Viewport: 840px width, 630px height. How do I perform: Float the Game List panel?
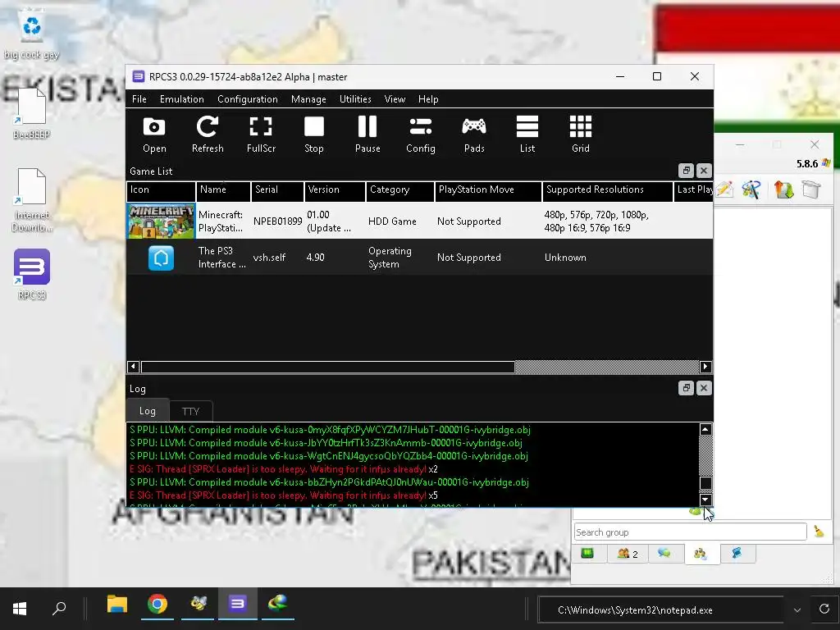(687, 171)
